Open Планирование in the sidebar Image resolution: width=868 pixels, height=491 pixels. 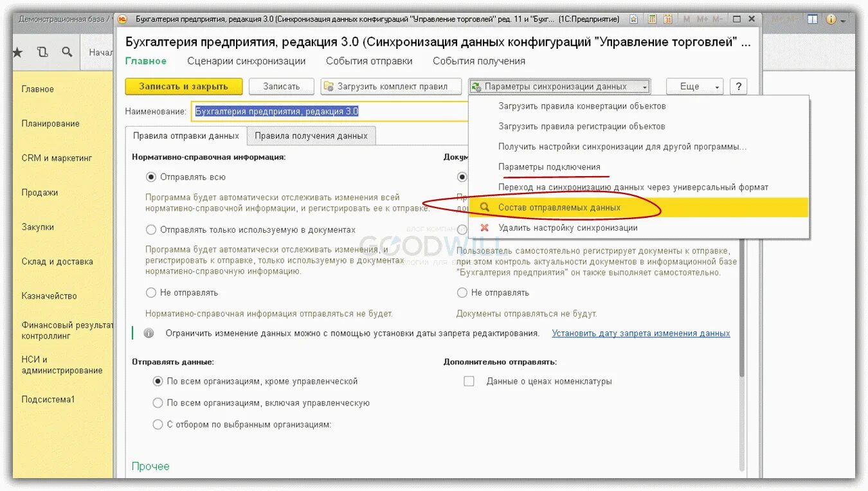(51, 123)
